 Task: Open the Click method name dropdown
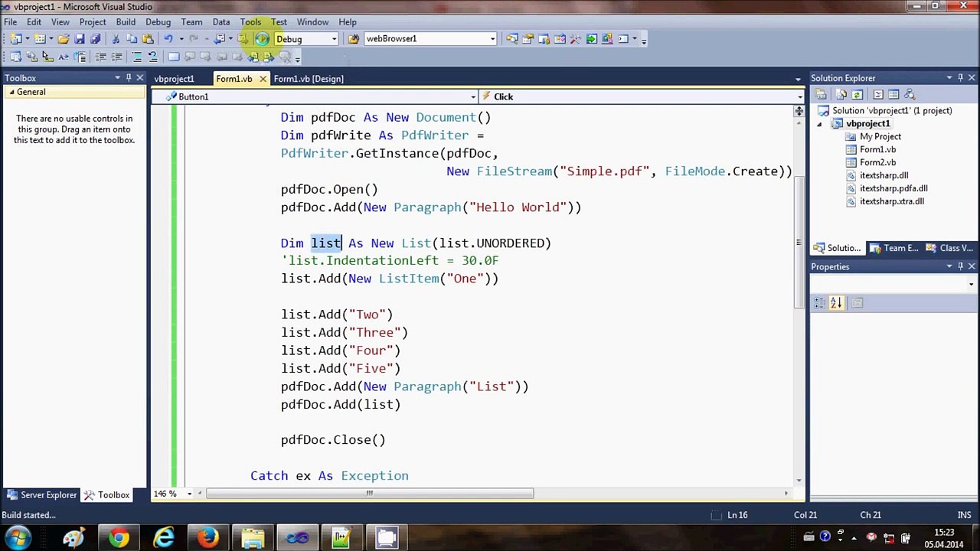(x=799, y=96)
